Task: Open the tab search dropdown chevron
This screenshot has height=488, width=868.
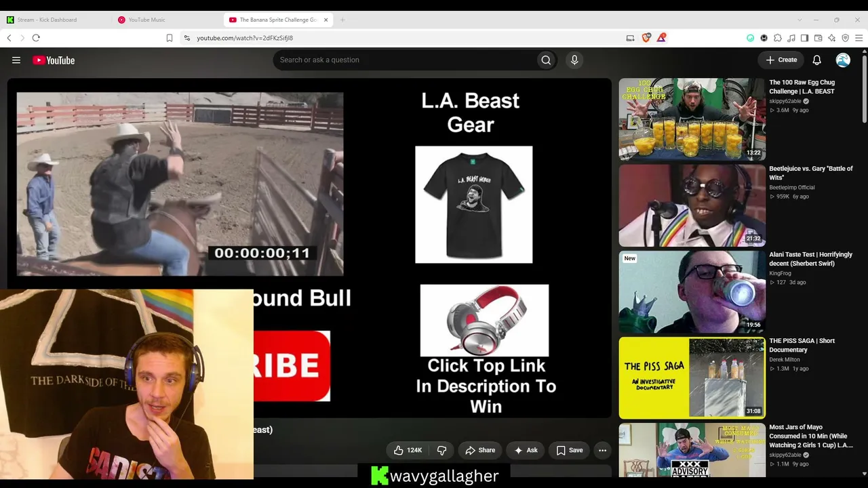Action: pyautogui.click(x=800, y=20)
